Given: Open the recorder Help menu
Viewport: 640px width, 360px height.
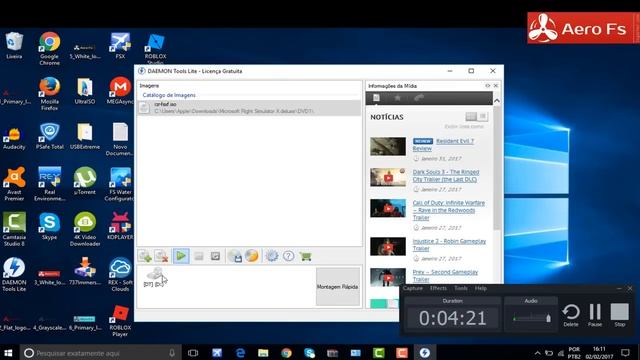Looking at the screenshot, I should point(480,288).
